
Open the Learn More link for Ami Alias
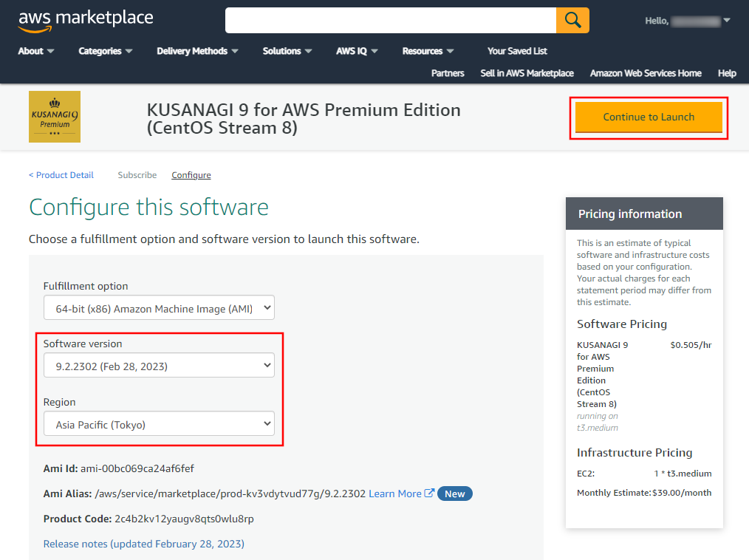(395, 494)
